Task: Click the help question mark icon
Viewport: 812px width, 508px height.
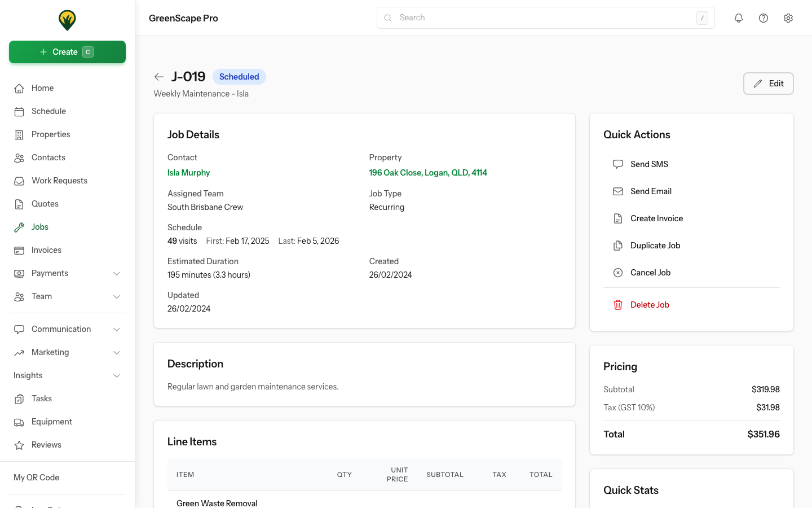Action: (764, 17)
